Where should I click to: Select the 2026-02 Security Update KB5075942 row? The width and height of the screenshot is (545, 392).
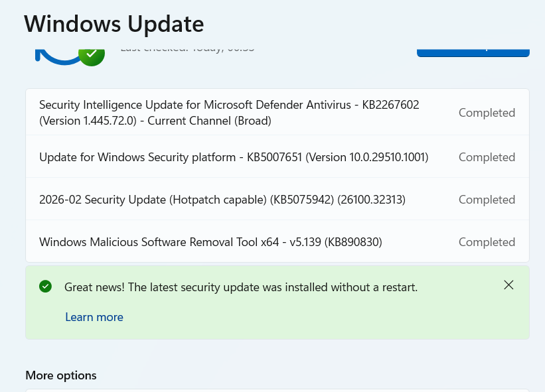(x=277, y=199)
